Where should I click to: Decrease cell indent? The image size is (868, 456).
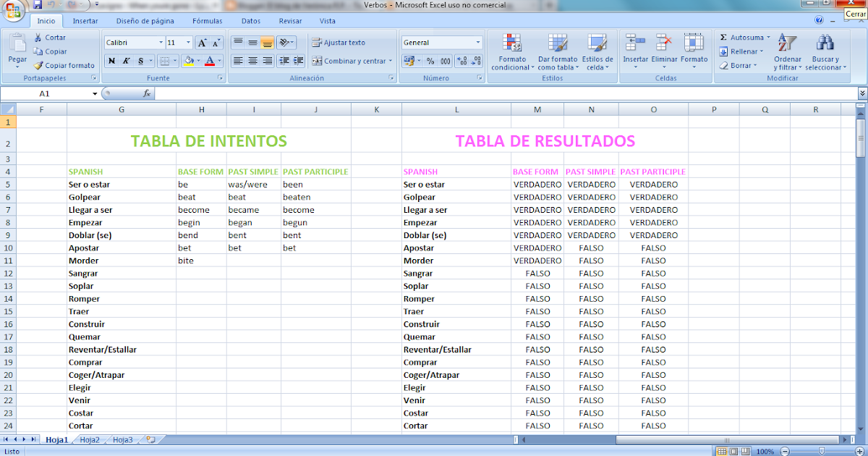tap(284, 61)
